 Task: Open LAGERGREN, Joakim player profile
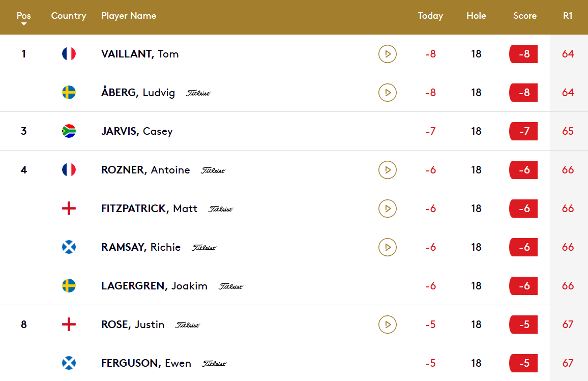point(154,286)
